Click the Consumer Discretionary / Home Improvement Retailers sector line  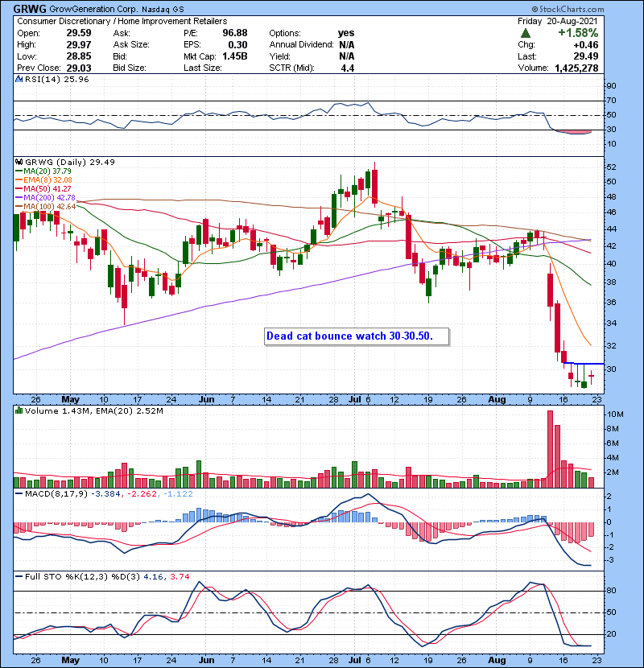(122, 21)
